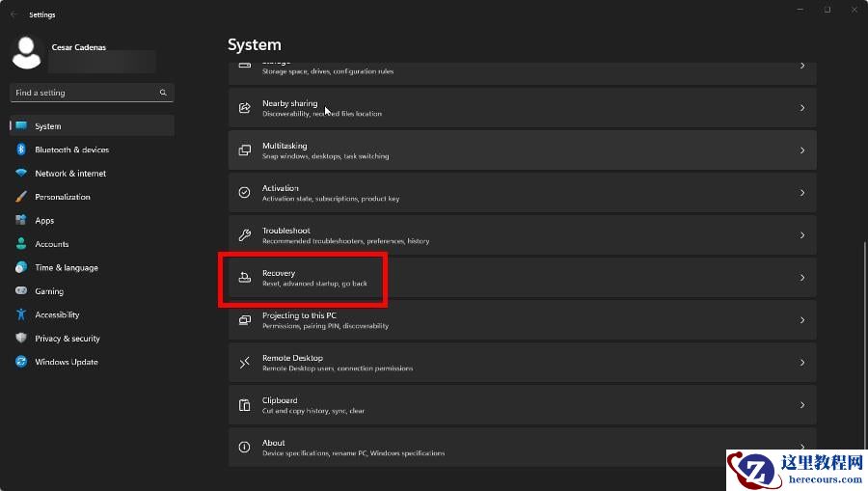Click the Find a setting search box
Screen dimensions: 868x491
point(85,93)
